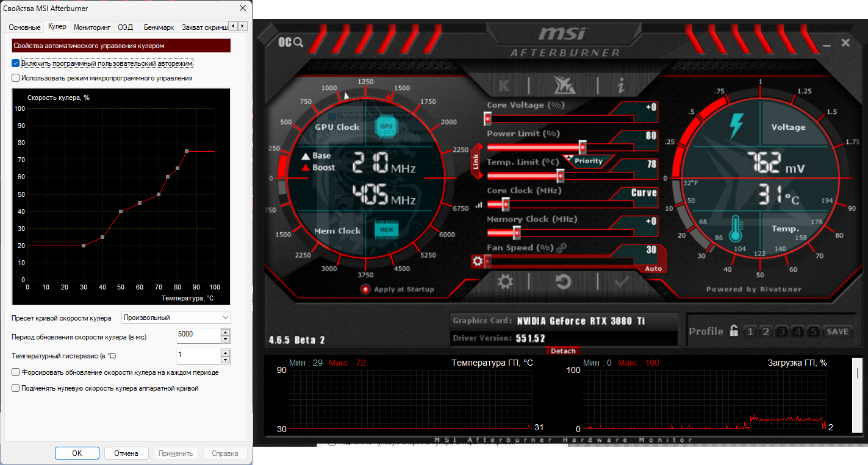Click the Temp. Limit slider handle
Screen dimensions: 868x465
pyautogui.click(x=561, y=176)
